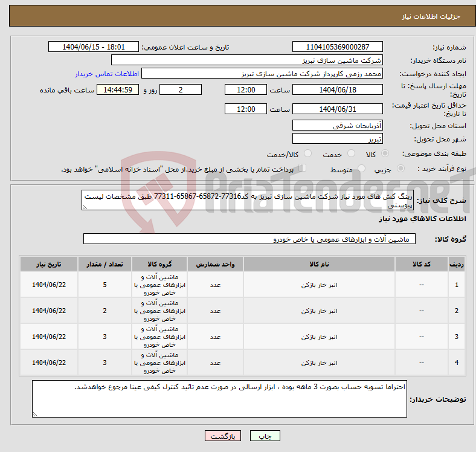The width and height of the screenshot is (476, 452).
Task: Click the buyer notes text area
Action: pyautogui.click(x=219, y=399)
